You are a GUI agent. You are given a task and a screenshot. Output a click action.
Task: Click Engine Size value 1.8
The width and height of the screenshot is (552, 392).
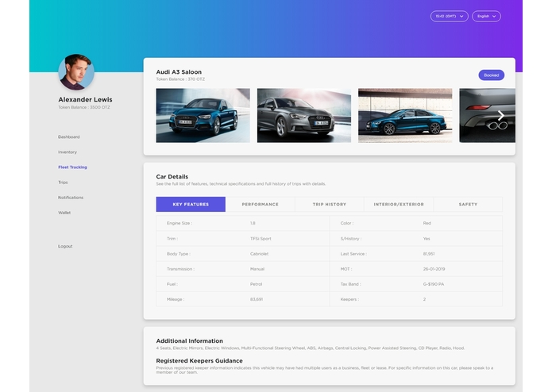point(253,223)
